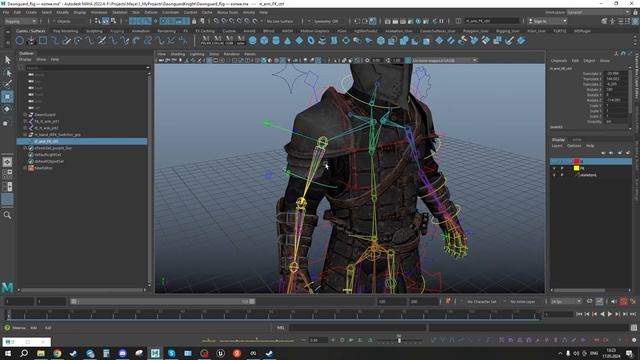Open the Outliner Display menu
640x360 pixels.
[25, 60]
